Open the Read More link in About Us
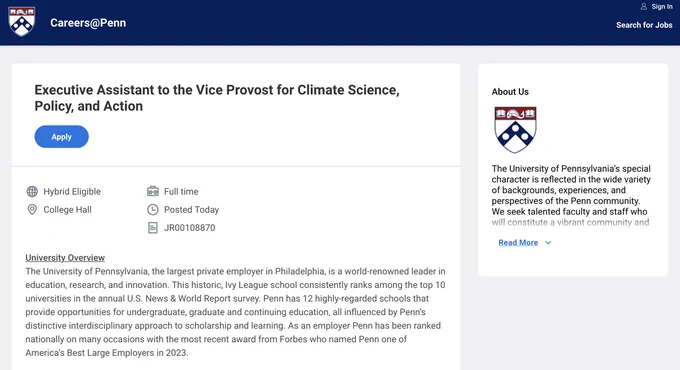The width and height of the screenshot is (680, 370). tap(518, 242)
